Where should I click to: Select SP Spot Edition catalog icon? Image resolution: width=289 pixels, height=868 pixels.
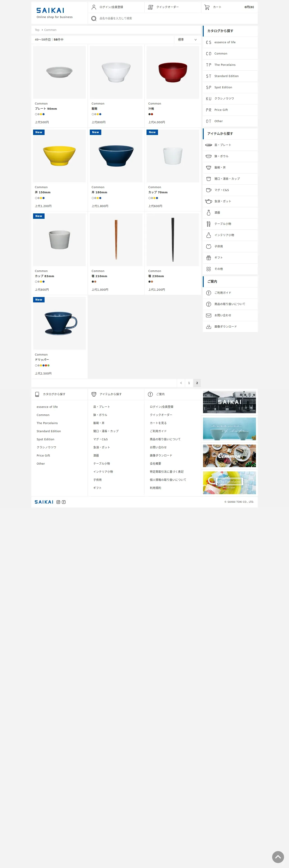(x=209, y=88)
